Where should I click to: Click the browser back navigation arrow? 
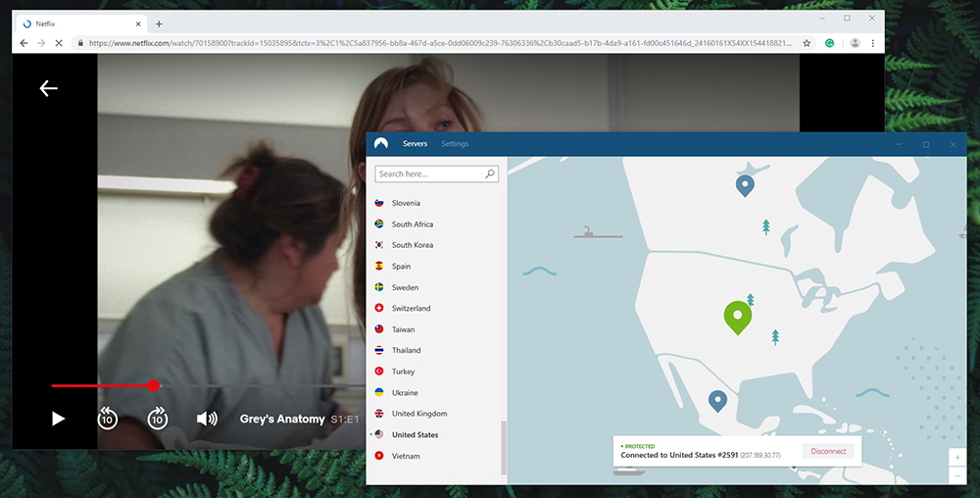[x=24, y=43]
